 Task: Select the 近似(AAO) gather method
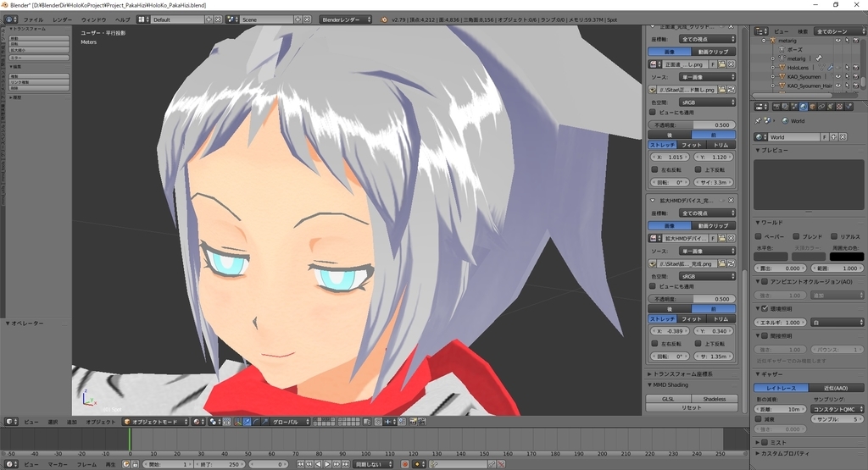tap(836, 388)
